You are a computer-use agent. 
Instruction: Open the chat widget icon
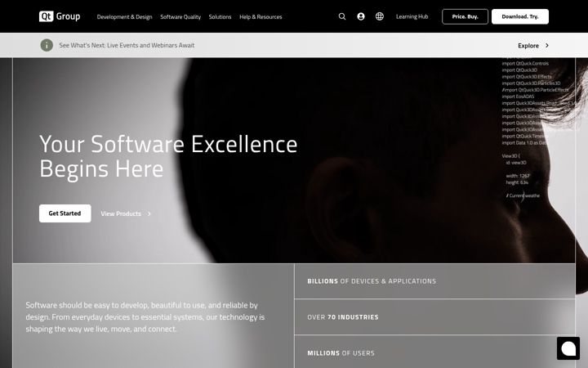568,348
